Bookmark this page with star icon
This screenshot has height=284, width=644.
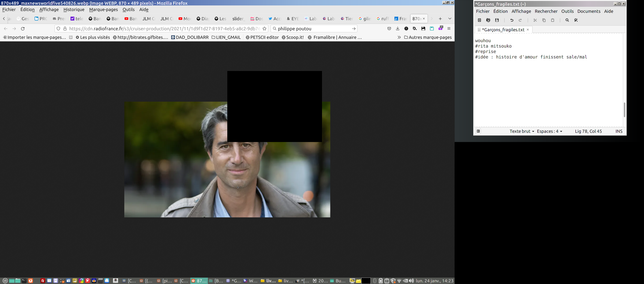pyautogui.click(x=264, y=29)
